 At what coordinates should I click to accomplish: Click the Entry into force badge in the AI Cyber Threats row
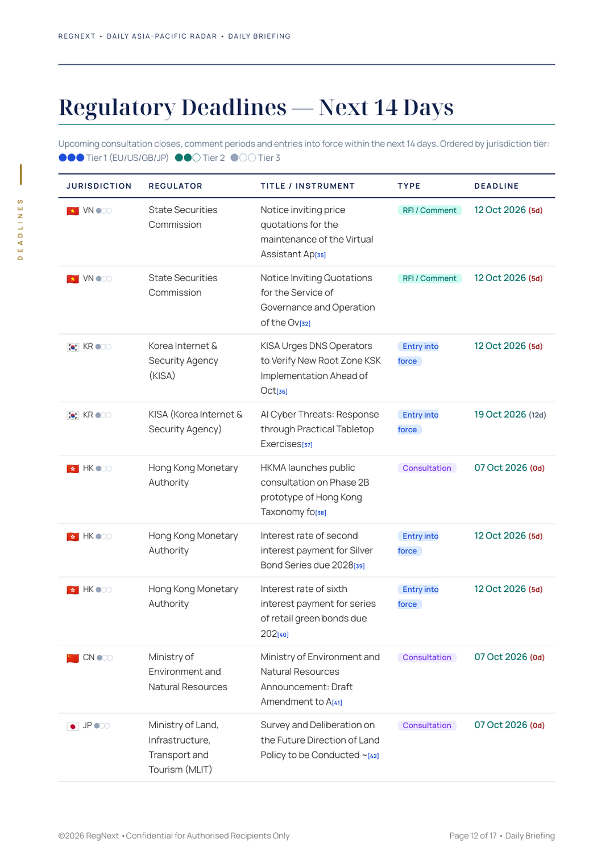click(x=418, y=422)
